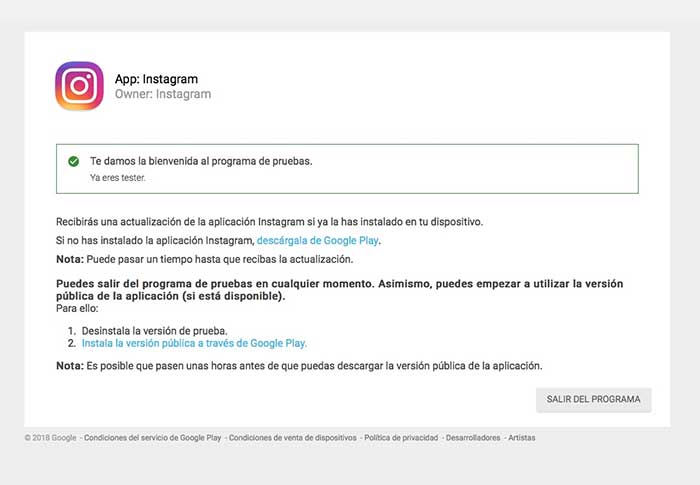
Task: Click the 'Para ello:' text
Action: pos(77,308)
